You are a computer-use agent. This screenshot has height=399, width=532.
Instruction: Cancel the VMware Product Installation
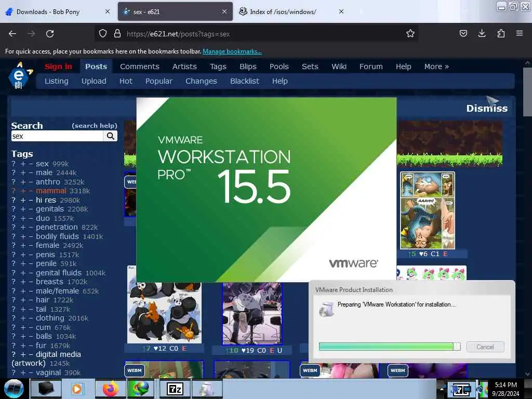[485, 347]
